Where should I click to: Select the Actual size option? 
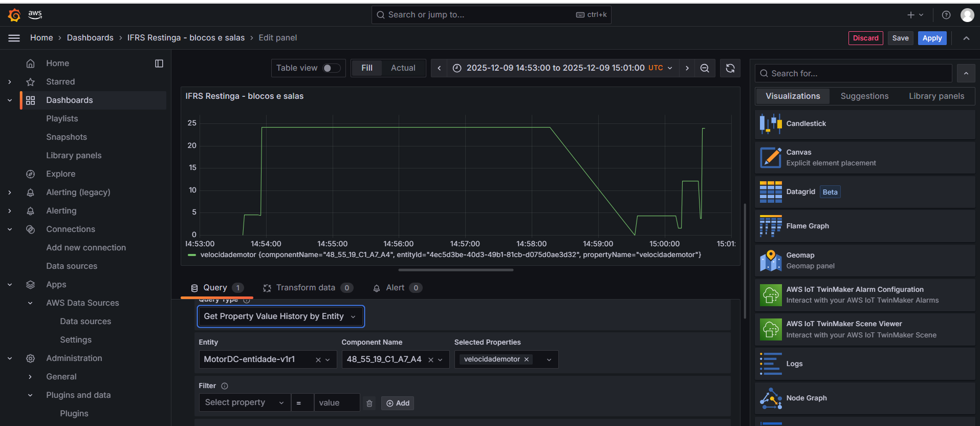click(403, 68)
